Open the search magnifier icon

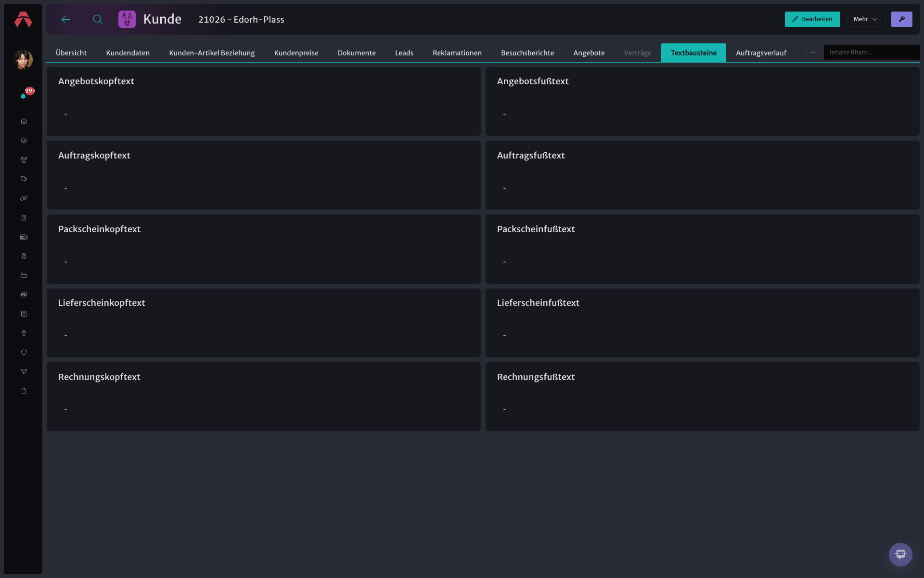[98, 19]
